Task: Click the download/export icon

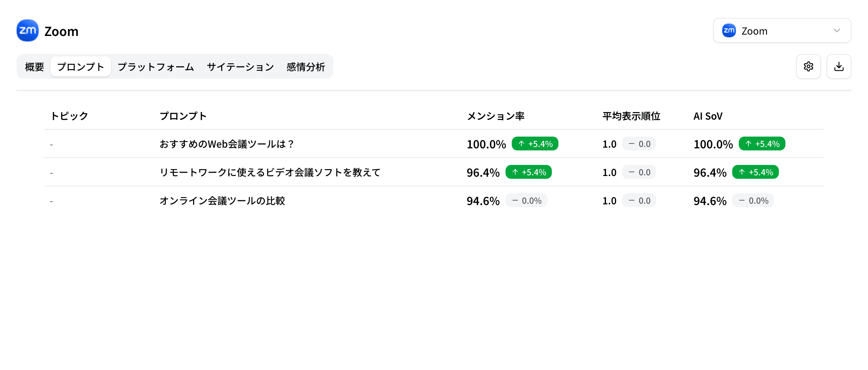Action: click(x=839, y=66)
